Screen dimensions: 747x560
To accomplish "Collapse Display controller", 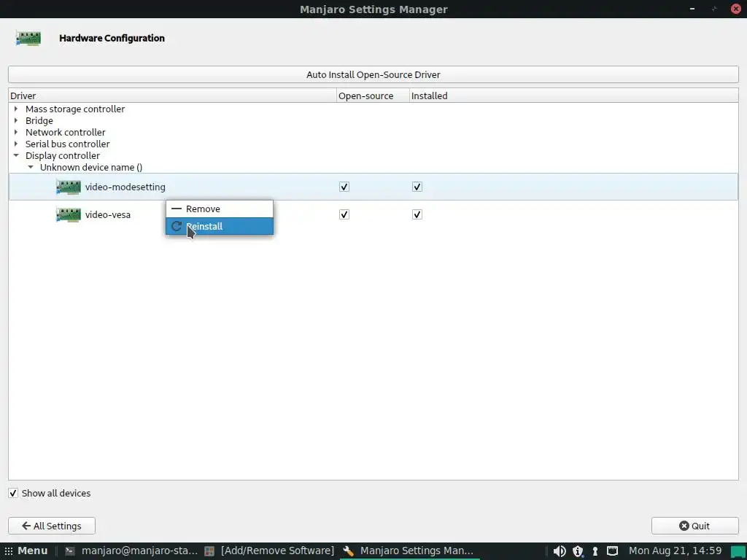I will tap(16, 155).
